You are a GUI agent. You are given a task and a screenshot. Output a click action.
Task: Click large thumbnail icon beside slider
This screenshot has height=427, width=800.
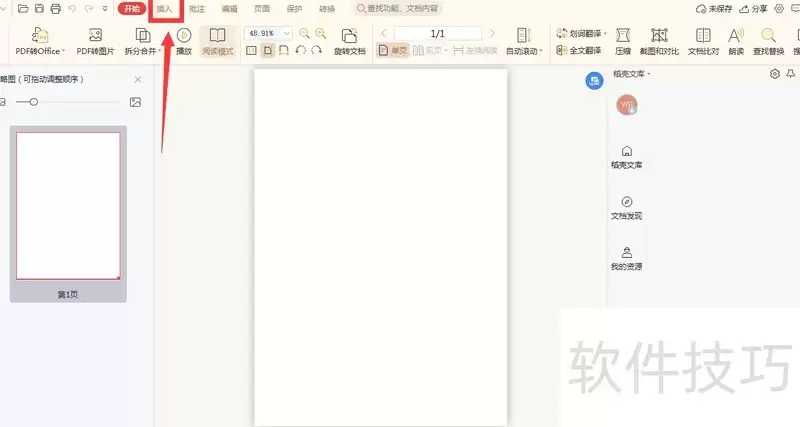point(135,102)
